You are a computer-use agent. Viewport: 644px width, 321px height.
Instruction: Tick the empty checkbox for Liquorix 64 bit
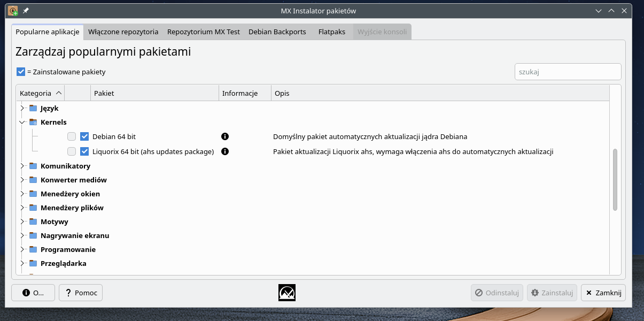pos(72,151)
